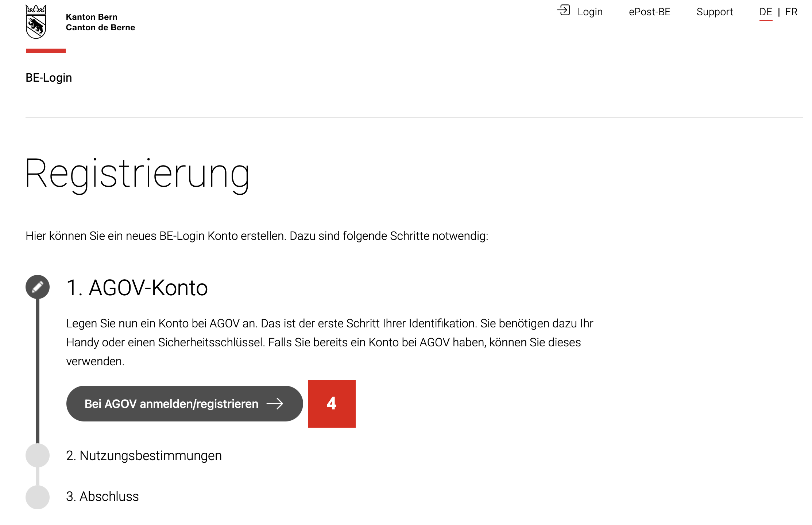
Task: Click the '2. Nutzungsbestimmungen' step label
Action: tap(144, 456)
